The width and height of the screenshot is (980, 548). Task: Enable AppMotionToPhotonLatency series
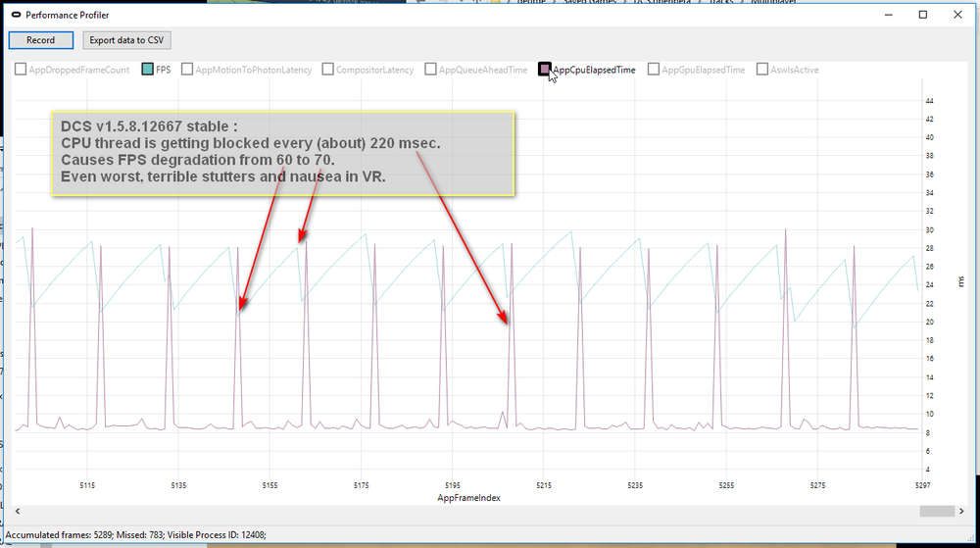[x=187, y=69]
